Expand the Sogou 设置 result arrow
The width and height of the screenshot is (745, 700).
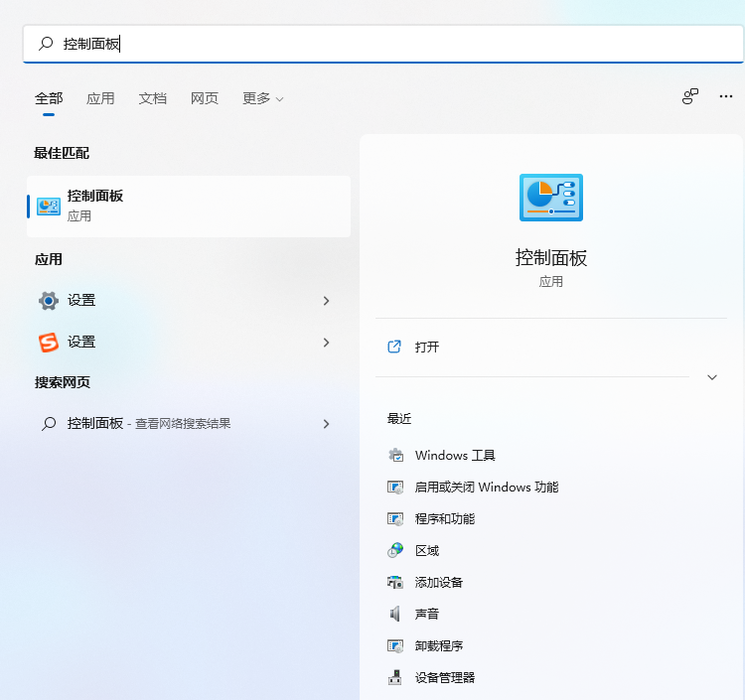[326, 342]
